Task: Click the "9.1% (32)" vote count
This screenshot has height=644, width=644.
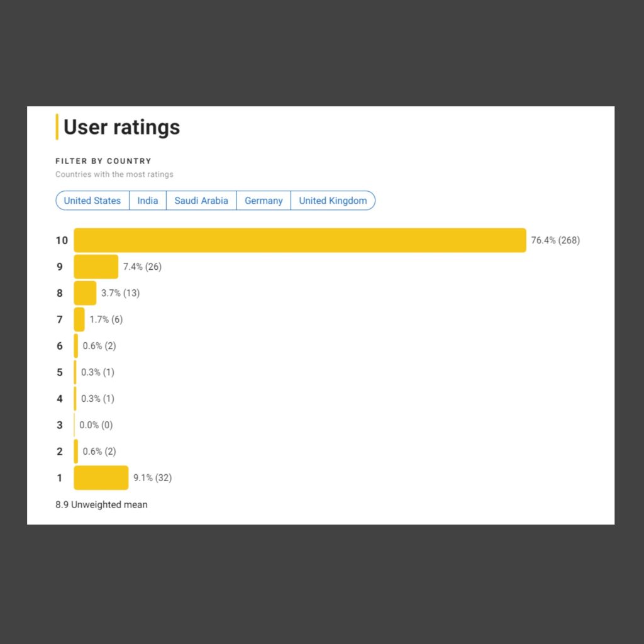Action: (x=152, y=478)
